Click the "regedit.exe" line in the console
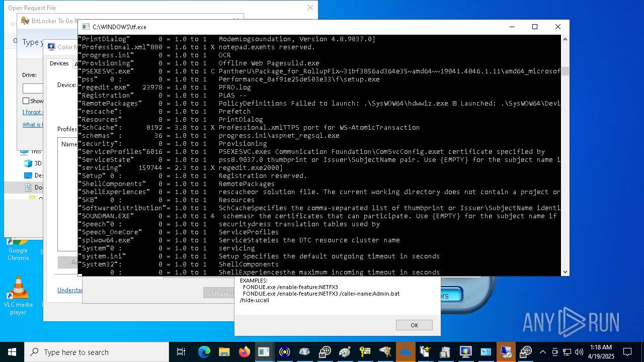 tap(319, 87)
